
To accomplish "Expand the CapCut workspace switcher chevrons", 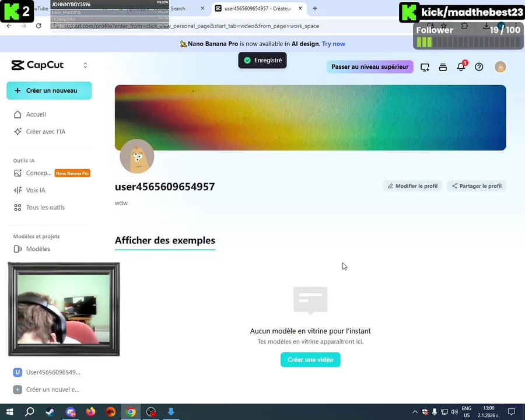I will click(x=85, y=65).
